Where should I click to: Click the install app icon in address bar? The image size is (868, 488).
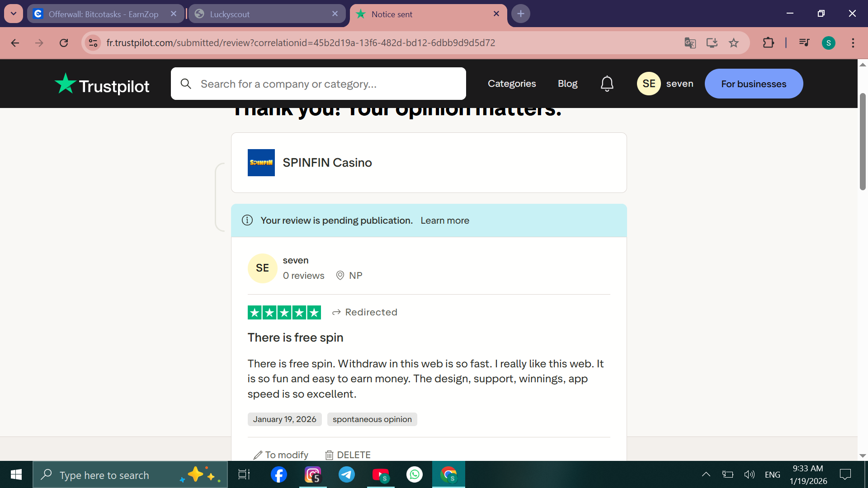pyautogui.click(x=712, y=43)
